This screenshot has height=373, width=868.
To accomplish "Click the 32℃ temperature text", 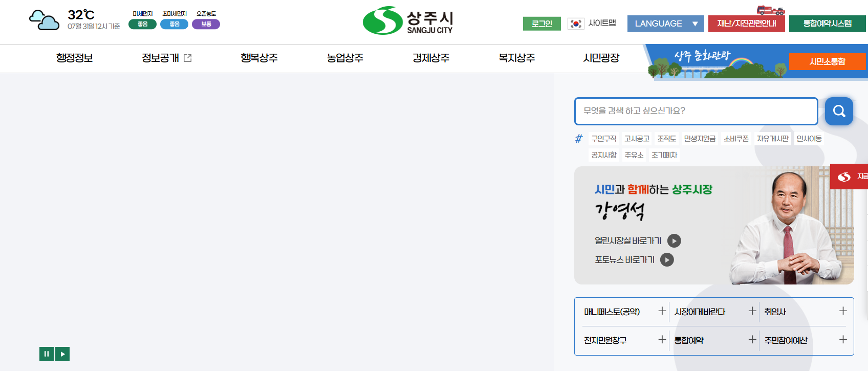I will (81, 15).
